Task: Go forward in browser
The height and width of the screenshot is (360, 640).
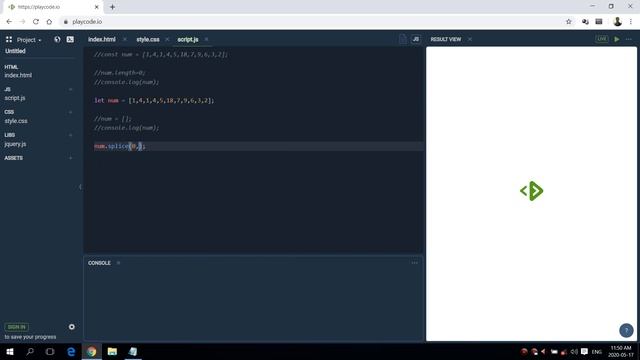Action: [22, 22]
